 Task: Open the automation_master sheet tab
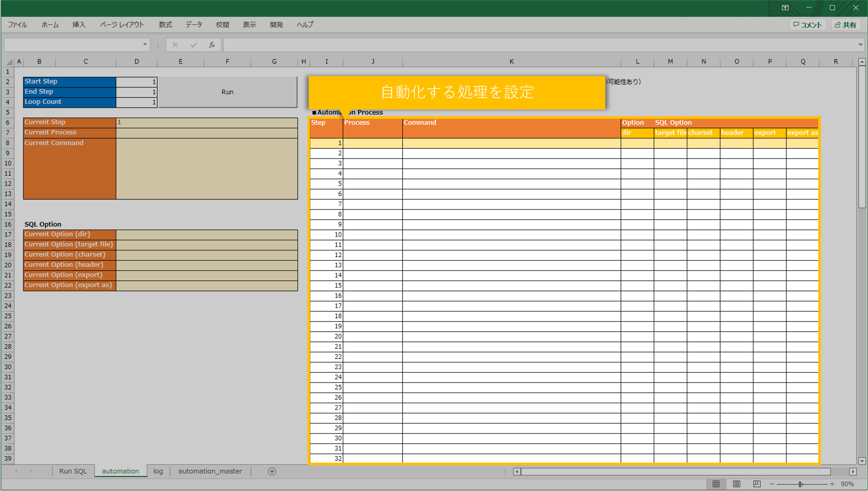(x=210, y=471)
